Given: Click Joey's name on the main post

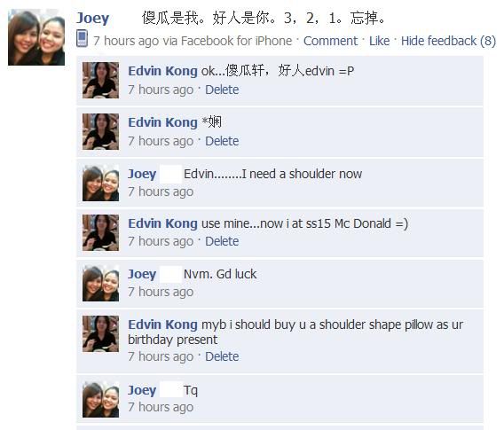Looking at the screenshot, I should [x=92, y=18].
